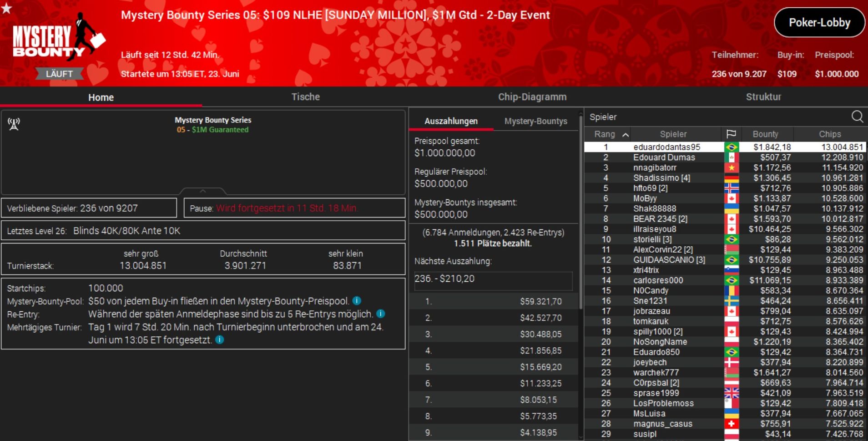Image resolution: width=868 pixels, height=441 pixels.
Task: Click the Poker-Lobby button
Action: tap(819, 22)
